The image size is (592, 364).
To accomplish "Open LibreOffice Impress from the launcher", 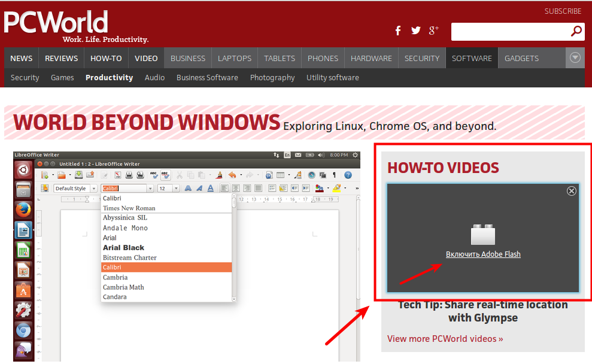I will [x=23, y=271].
